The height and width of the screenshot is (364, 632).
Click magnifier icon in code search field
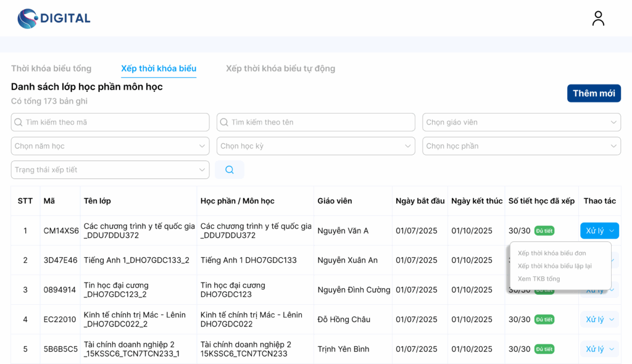(19, 122)
